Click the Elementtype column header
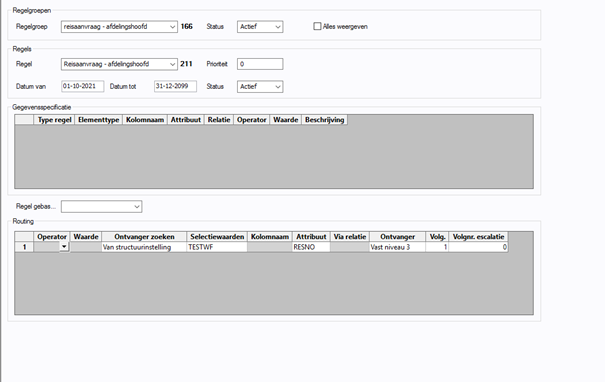The width and height of the screenshot is (605, 382). 99,120
